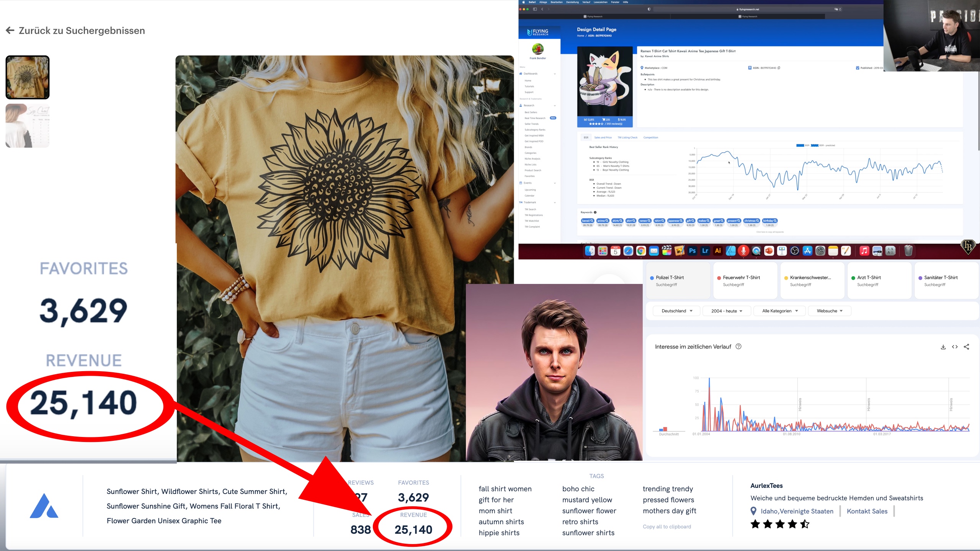Click the Kontakt Sales link
The width and height of the screenshot is (980, 551).
[867, 511]
